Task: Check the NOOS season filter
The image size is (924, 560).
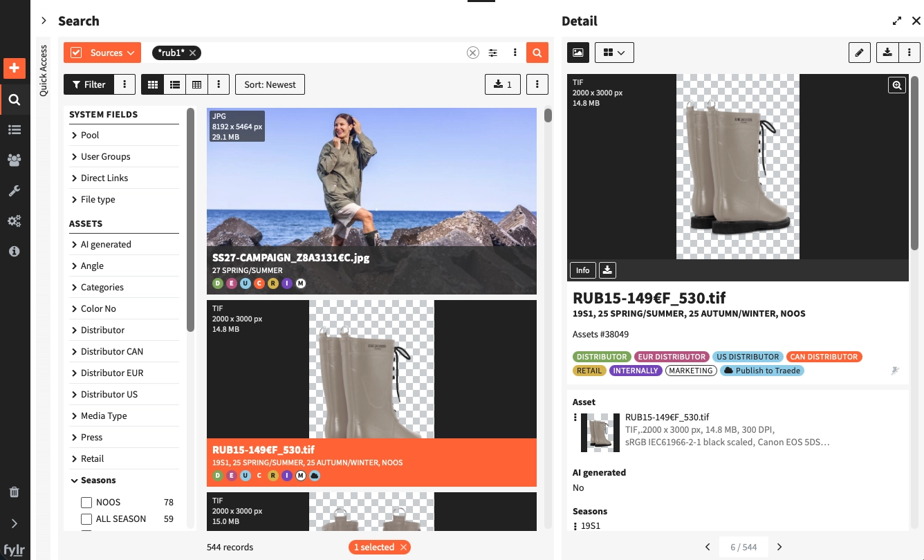Action: 86,502
